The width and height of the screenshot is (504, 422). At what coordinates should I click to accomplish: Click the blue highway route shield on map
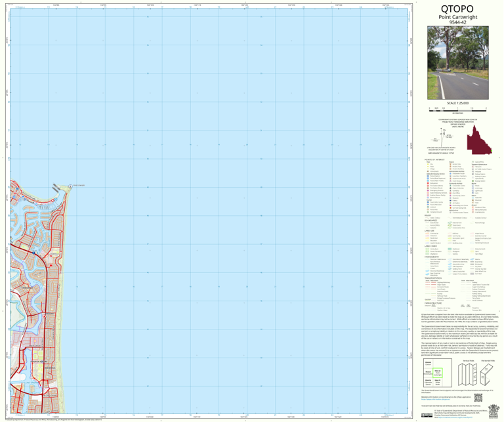point(33,253)
